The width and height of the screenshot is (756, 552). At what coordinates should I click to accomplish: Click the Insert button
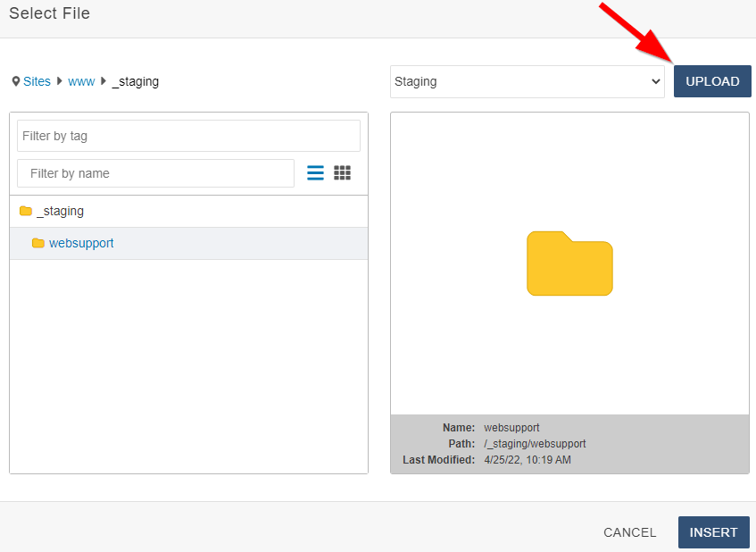pyautogui.click(x=713, y=532)
